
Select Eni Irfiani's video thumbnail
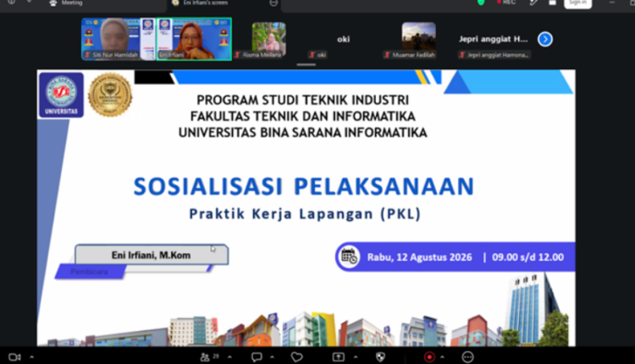(x=194, y=39)
